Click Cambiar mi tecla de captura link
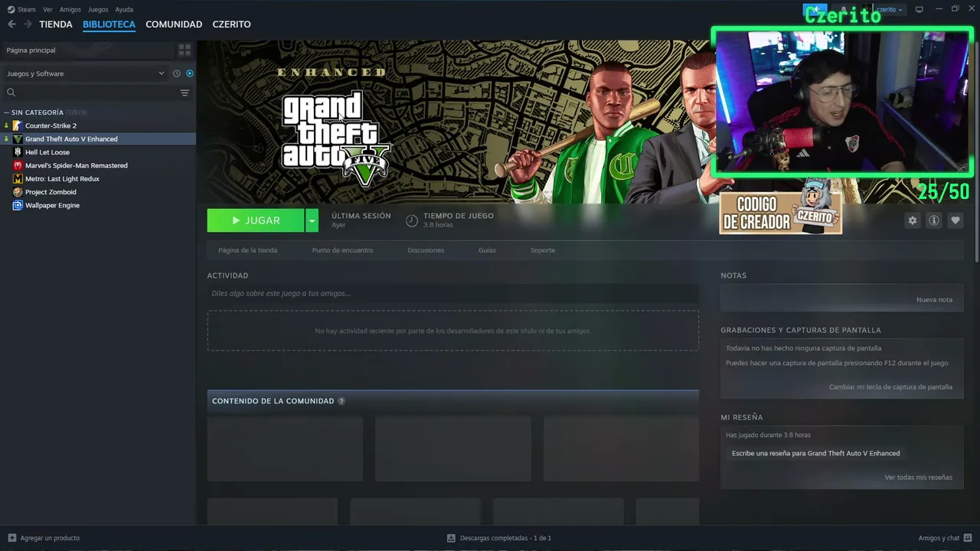This screenshot has width=980, height=551. 890,387
